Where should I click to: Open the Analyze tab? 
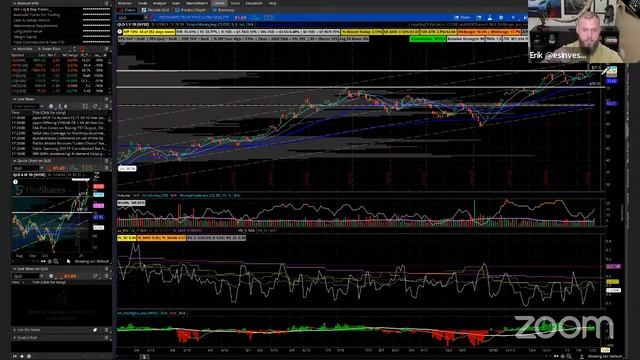pyautogui.click(x=160, y=3)
